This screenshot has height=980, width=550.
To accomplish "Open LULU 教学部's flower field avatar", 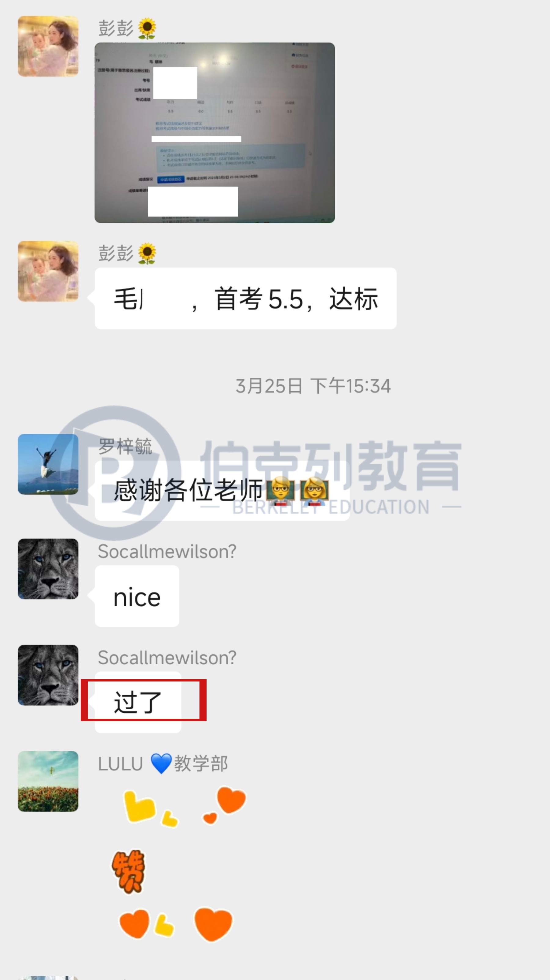I will (48, 781).
